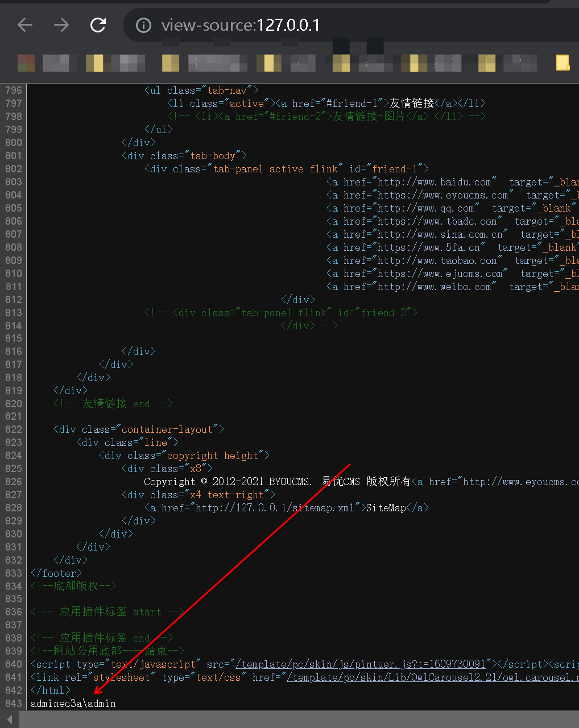Click the 底部版权 comment on line 834
The height and width of the screenshot is (728, 579).
pos(73,586)
